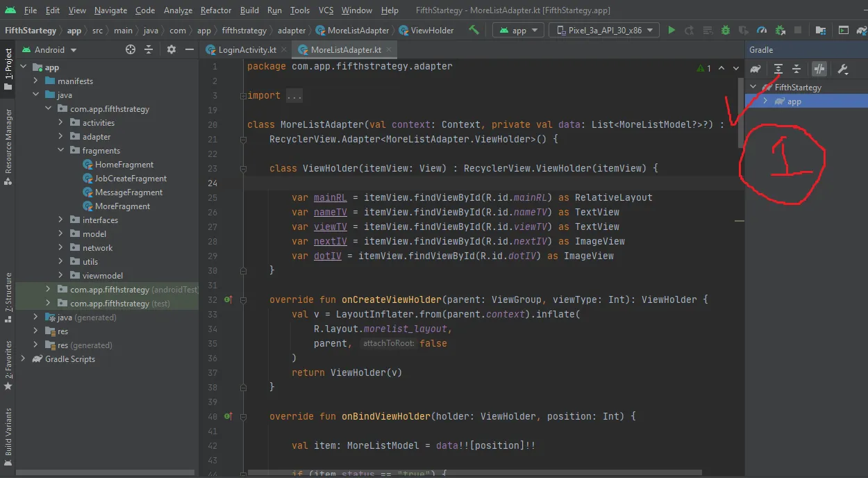This screenshot has height=478, width=868.
Task: Open the Profile app gauge icon
Action: (x=762, y=31)
